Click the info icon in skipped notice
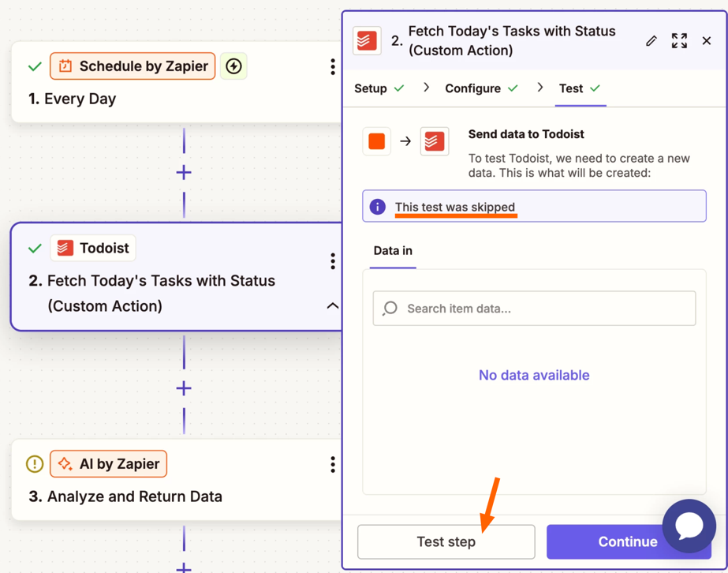The height and width of the screenshot is (573, 728). click(x=378, y=206)
